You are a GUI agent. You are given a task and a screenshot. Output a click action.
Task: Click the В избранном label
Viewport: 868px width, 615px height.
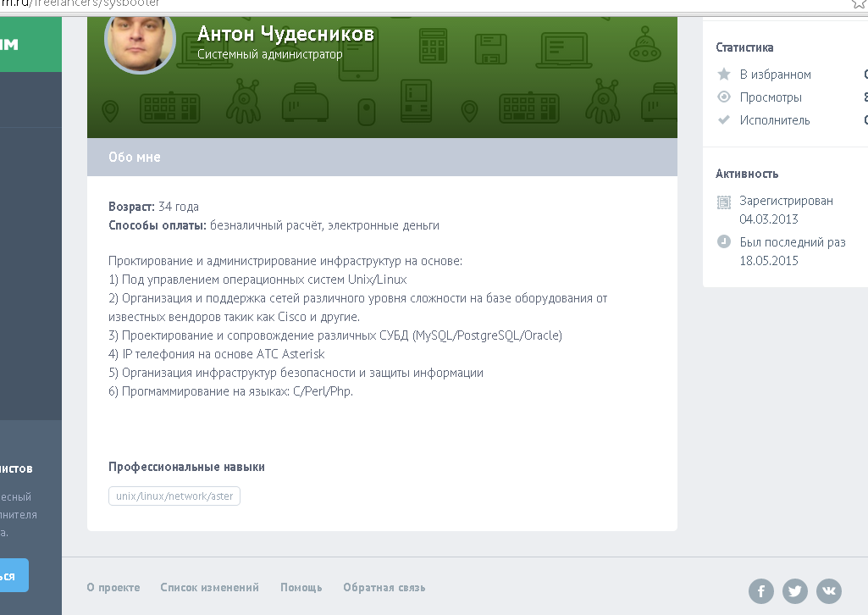tap(776, 75)
